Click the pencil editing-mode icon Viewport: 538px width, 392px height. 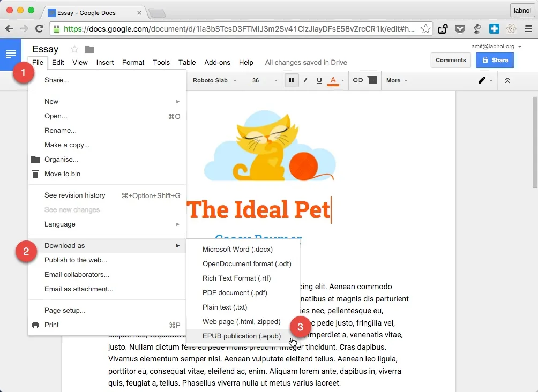pyautogui.click(x=482, y=80)
